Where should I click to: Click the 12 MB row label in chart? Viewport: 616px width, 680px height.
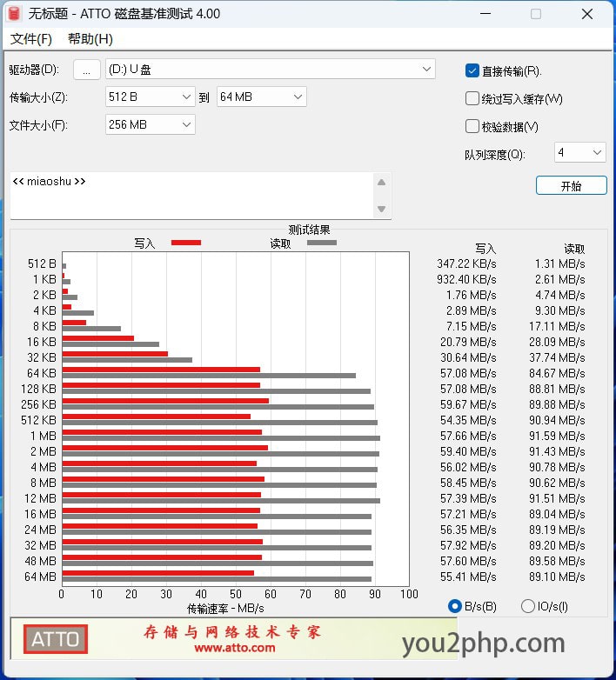pyautogui.click(x=41, y=498)
